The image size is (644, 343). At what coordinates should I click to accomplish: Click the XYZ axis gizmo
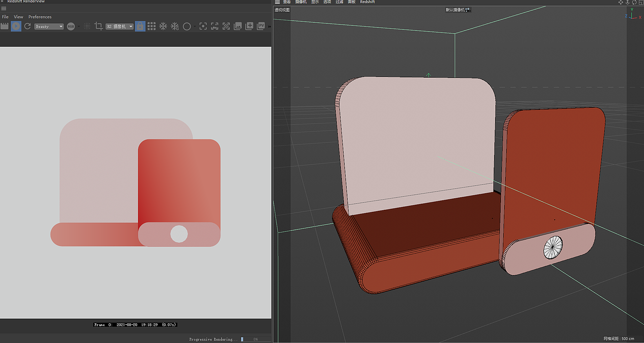coord(632,15)
